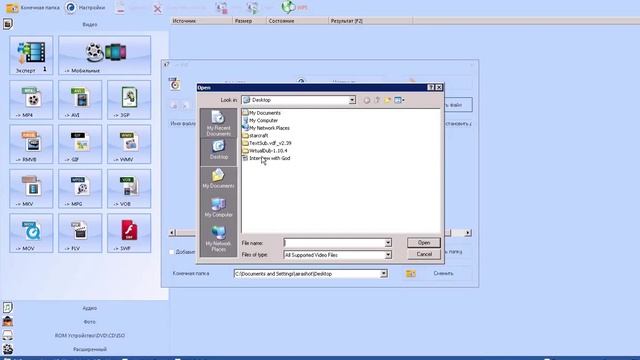Select the -> WMV conversion tile
This screenshot has width=640, height=360.
[x=129, y=144]
